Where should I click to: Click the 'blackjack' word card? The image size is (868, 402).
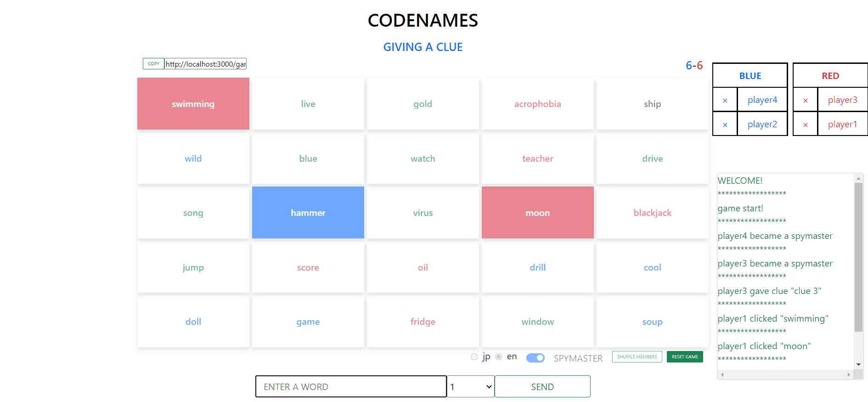click(653, 213)
